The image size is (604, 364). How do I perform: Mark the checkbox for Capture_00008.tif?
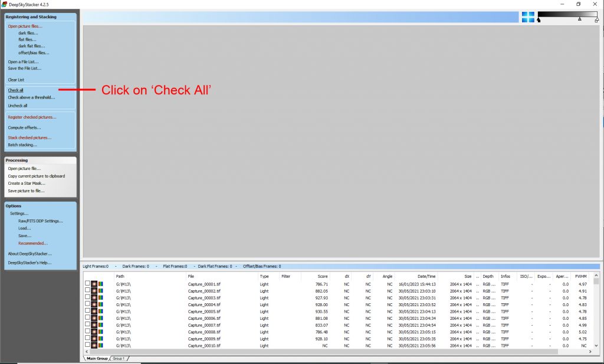87,332
